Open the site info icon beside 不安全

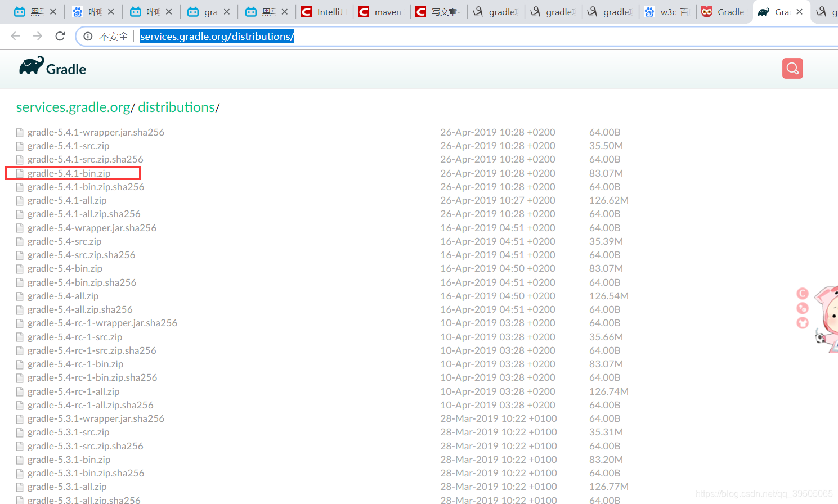point(88,37)
